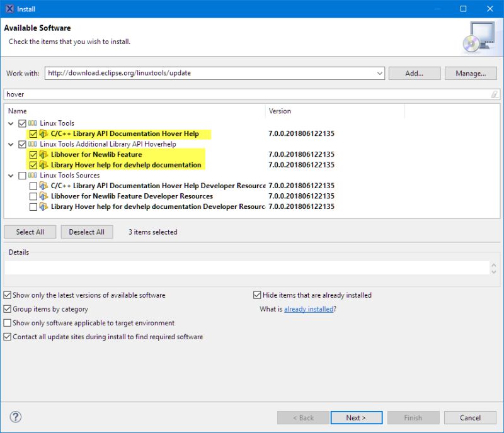Image resolution: width=504 pixels, height=433 pixels.
Task: Open the Work with dropdown list
Action: (379, 72)
